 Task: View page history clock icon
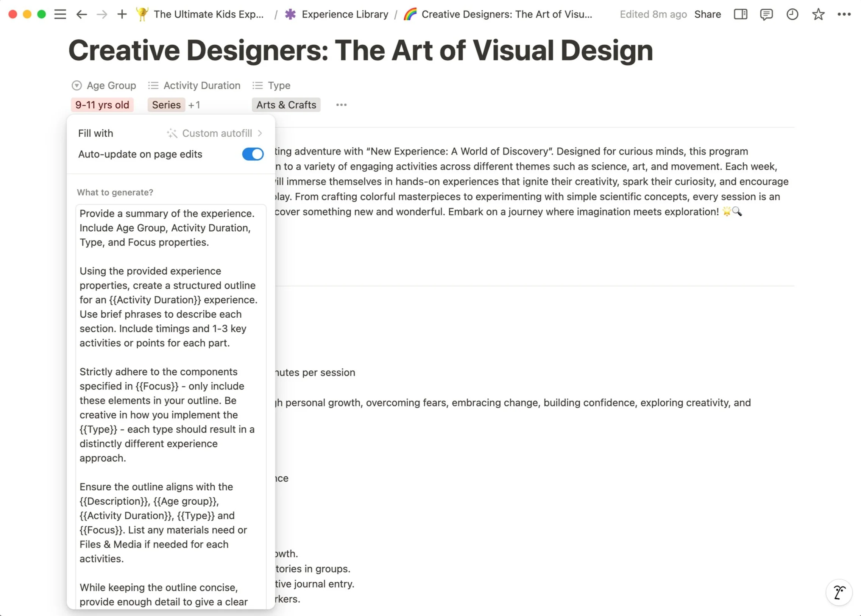pos(792,14)
